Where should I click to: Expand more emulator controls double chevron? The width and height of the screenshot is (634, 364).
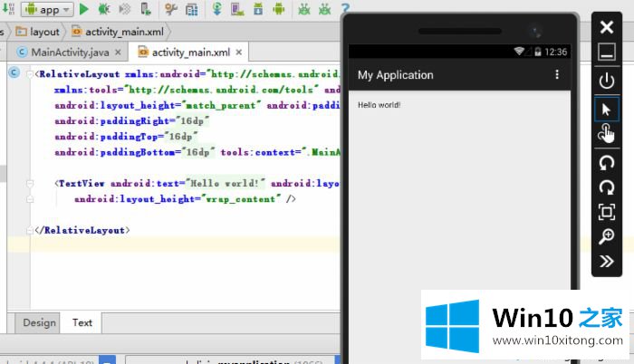click(607, 262)
